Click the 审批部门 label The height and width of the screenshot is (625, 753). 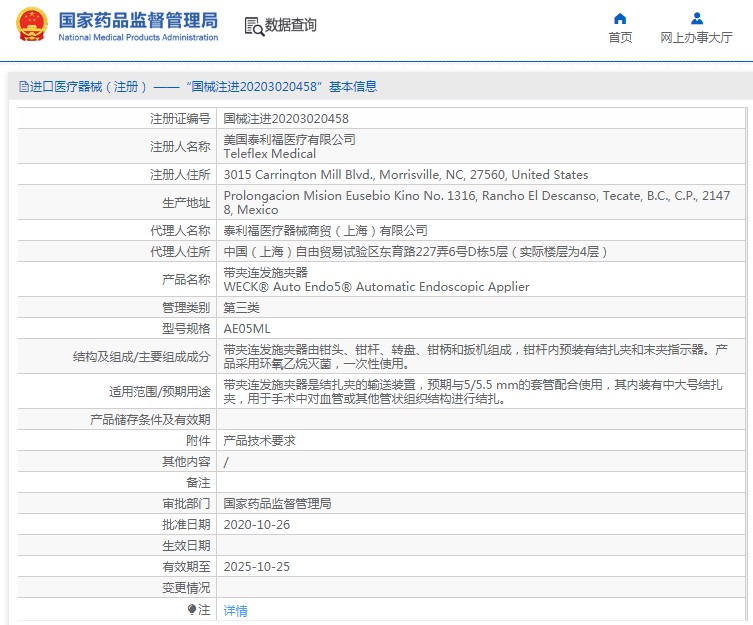[186, 504]
